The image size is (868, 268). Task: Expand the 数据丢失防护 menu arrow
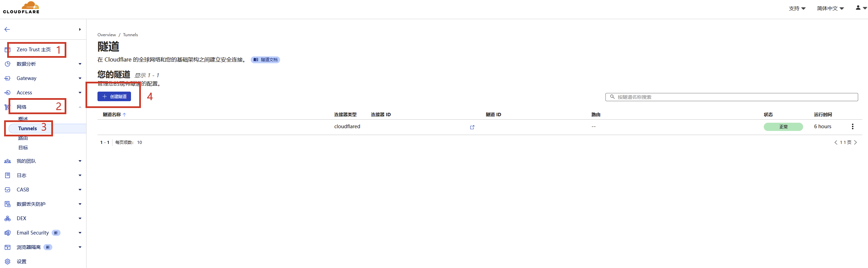[80, 204]
